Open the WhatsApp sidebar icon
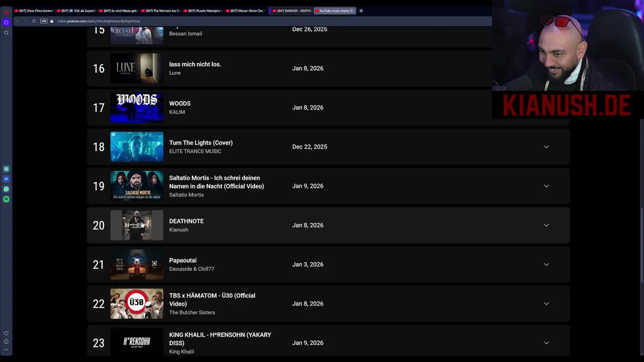This screenshot has width=644, height=362. (x=6, y=189)
